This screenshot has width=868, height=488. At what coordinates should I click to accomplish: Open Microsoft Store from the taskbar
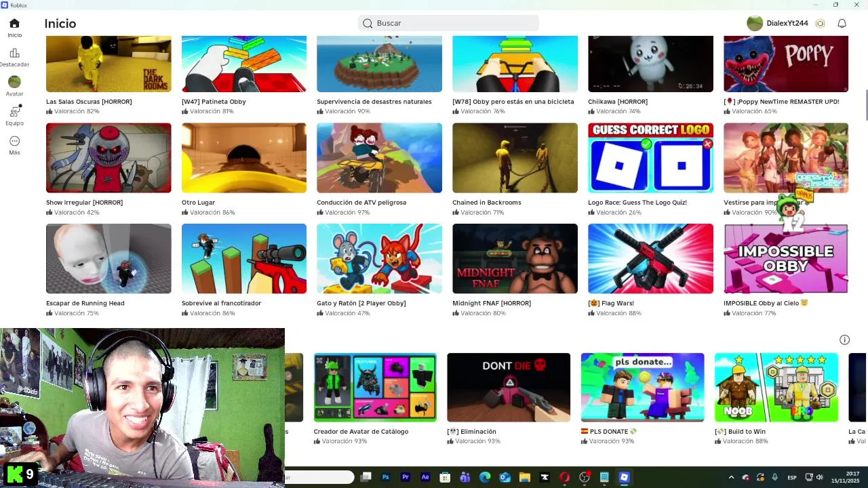tap(445, 477)
